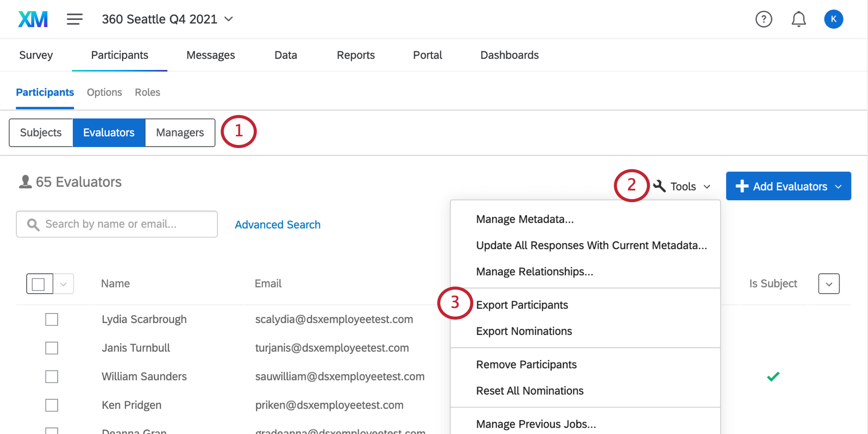Open the notifications bell
Screen dimensions: 868x434
point(799,19)
